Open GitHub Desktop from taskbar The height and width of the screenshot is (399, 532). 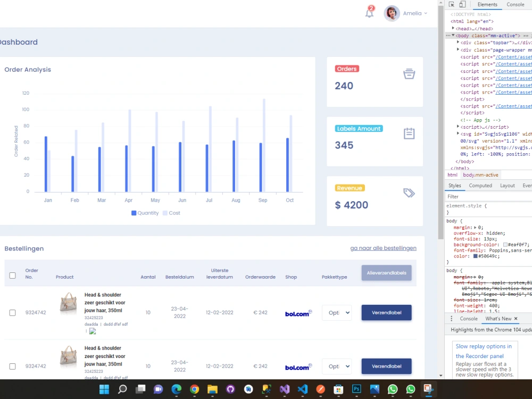coord(230,389)
